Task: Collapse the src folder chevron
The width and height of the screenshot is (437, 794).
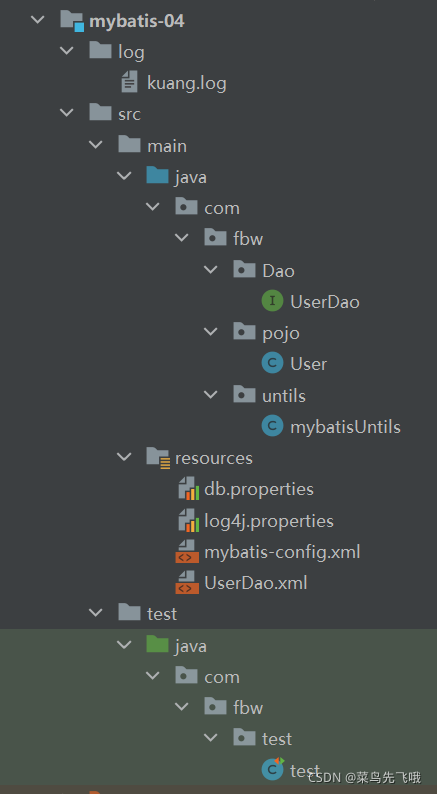Action: (x=66, y=113)
